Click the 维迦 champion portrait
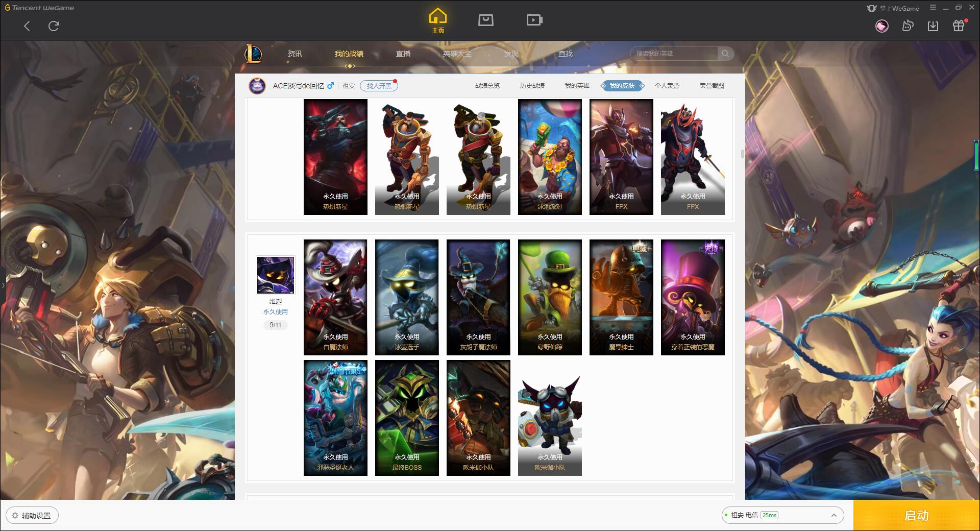This screenshot has width=980, height=531. 276,275
